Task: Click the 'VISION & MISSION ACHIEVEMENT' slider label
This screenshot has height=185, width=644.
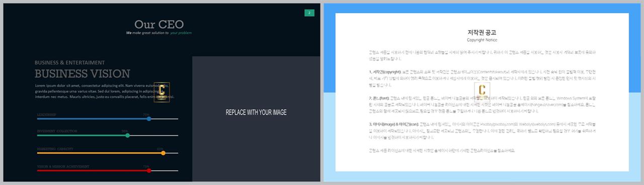Action: (63, 166)
